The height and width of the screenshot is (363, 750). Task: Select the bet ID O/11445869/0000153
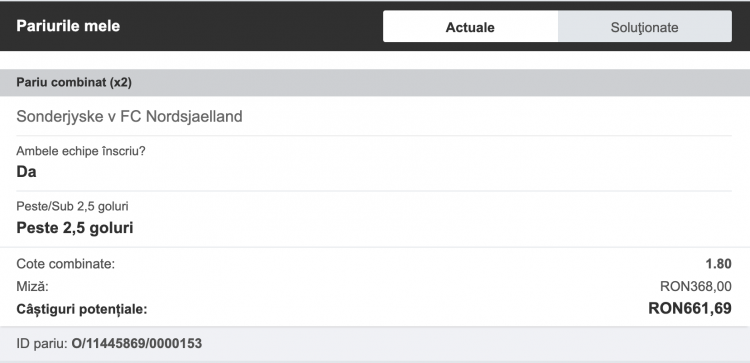137,343
